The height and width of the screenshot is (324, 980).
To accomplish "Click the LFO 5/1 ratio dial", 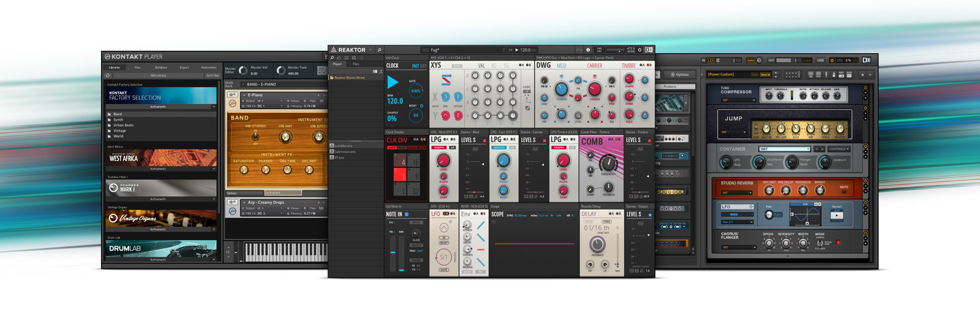I will pyautogui.click(x=444, y=257).
